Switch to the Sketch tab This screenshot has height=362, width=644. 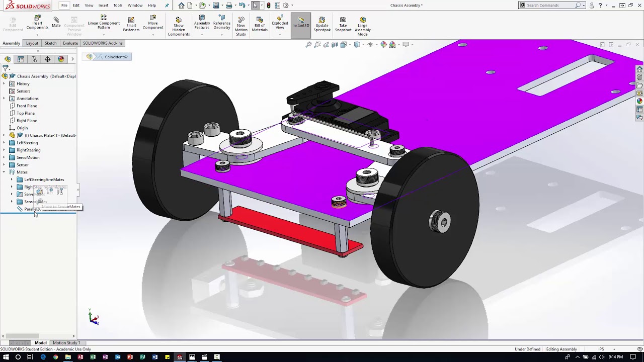point(50,43)
